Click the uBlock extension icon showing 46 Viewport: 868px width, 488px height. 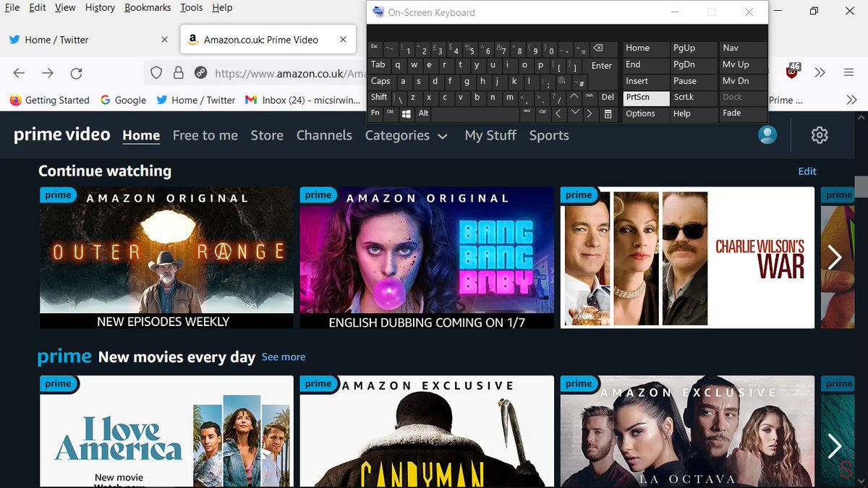click(x=793, y=72)
